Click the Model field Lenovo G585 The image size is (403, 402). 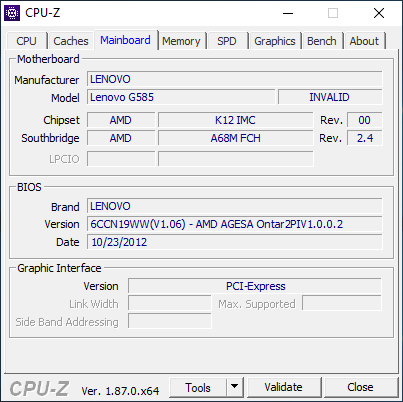[x=181, y=97]
